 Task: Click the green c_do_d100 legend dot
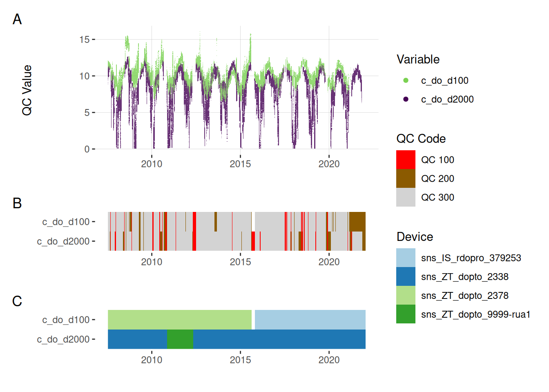pos(406,80)
